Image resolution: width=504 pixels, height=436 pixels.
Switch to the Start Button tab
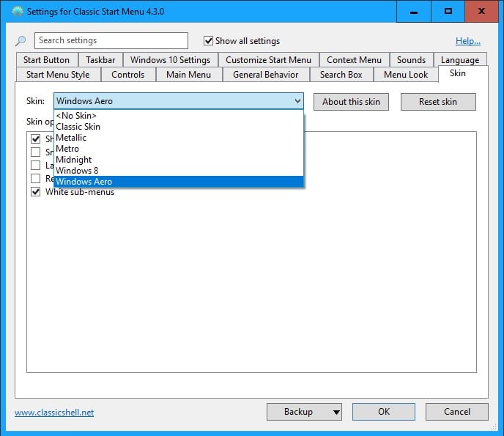pos(47,60)
